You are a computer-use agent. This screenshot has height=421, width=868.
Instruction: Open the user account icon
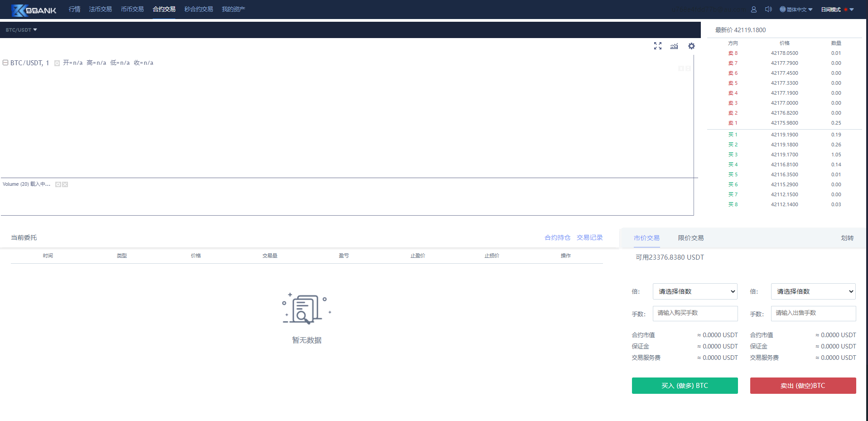tap(754, 10)
